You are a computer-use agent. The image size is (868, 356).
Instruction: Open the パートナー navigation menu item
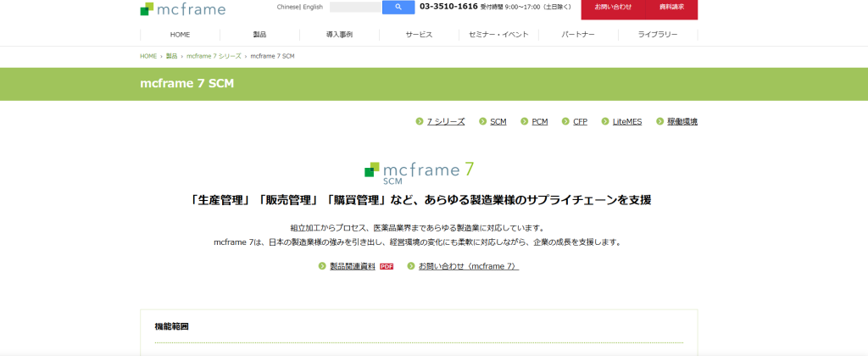click(x=578, y=34)
